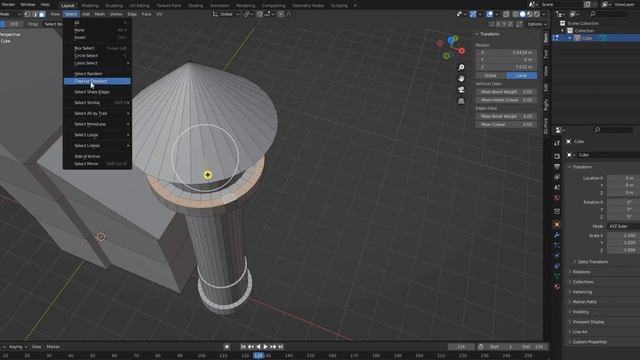Expand the Viewport Display panel
This screenshot has width=640, height=360.
[588, 322]
